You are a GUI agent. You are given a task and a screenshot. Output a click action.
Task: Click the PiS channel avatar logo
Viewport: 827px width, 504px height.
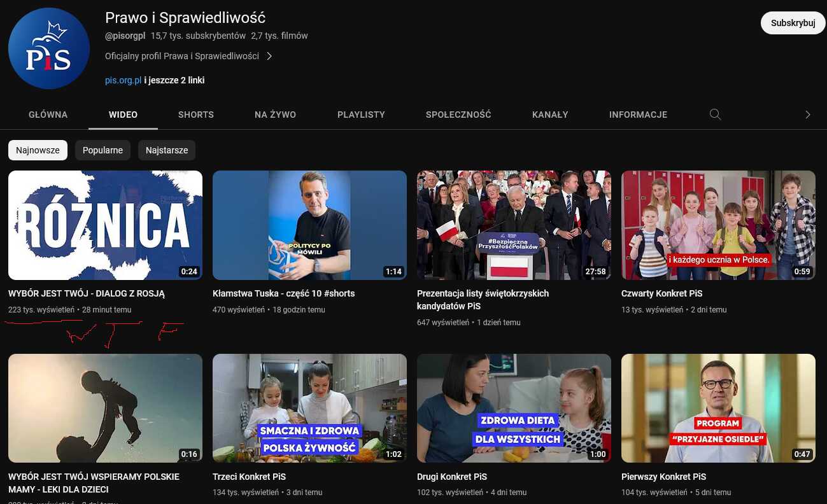pyautogui.click(x=49, y=48)
